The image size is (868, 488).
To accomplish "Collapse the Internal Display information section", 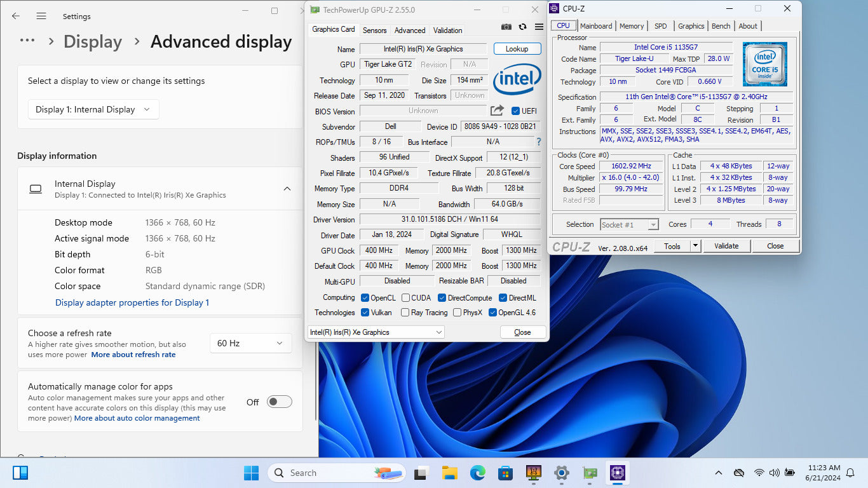I will 287,189.
